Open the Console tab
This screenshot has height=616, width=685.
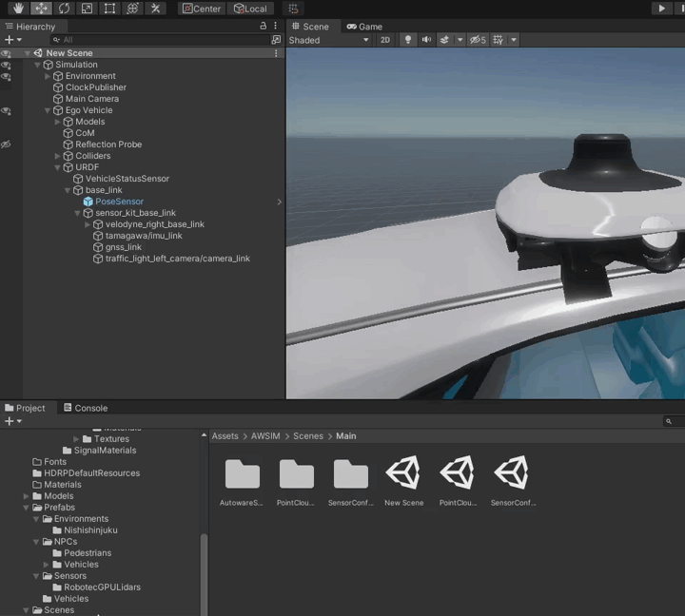point(85,408)
